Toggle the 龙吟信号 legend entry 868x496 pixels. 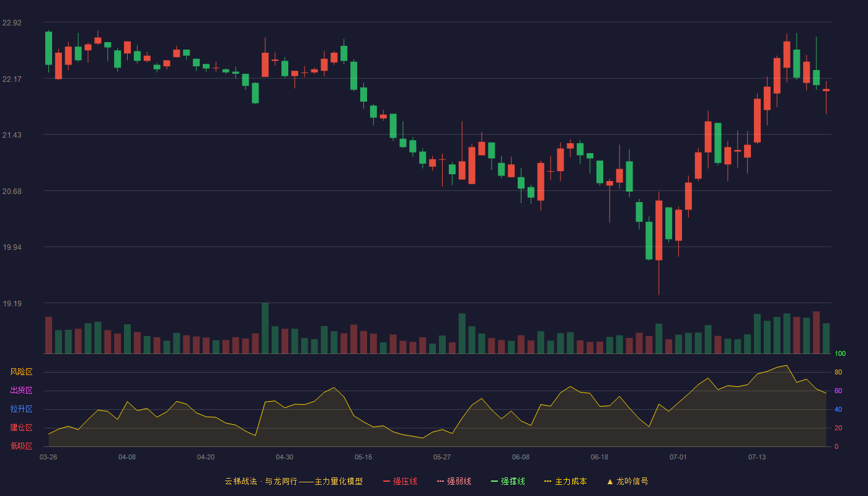pyautogui.click(x=627, y=481)
